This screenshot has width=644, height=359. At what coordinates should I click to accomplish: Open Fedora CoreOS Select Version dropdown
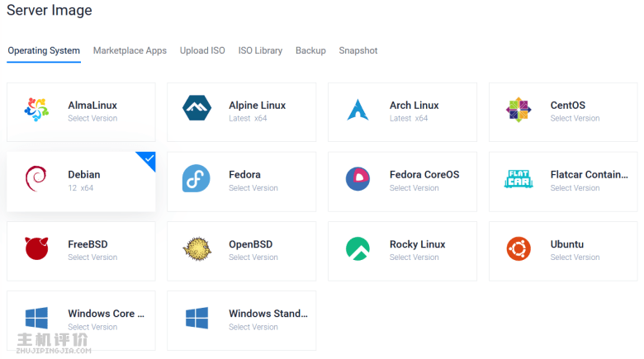pyautogui.click(x=414, y=187)
